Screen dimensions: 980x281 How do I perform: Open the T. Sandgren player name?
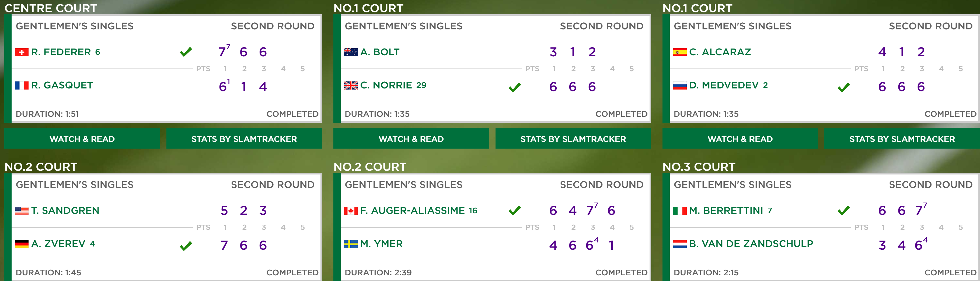65,211
